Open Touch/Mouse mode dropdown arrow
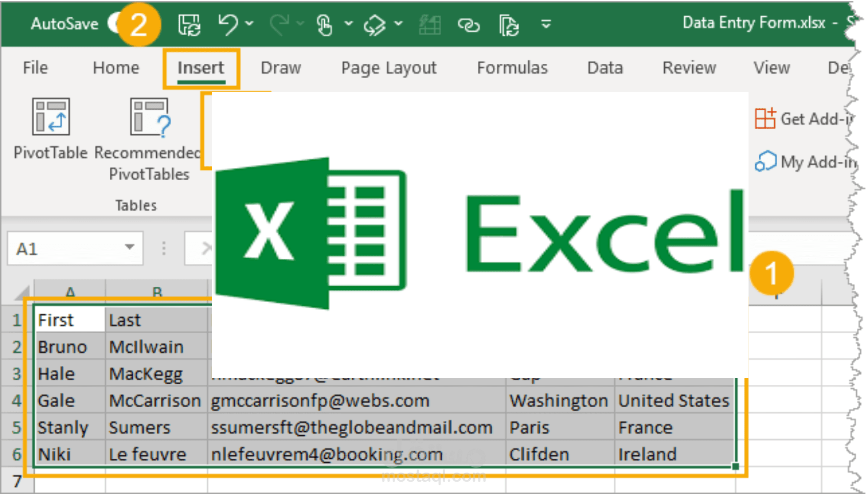Viewport: 868px width, 495px height. (348, 23)
